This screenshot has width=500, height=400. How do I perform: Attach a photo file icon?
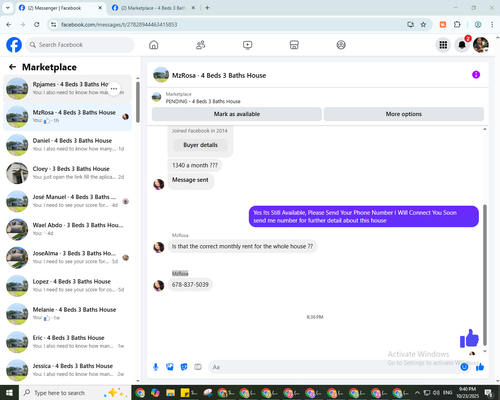click(x=170, y=367)
